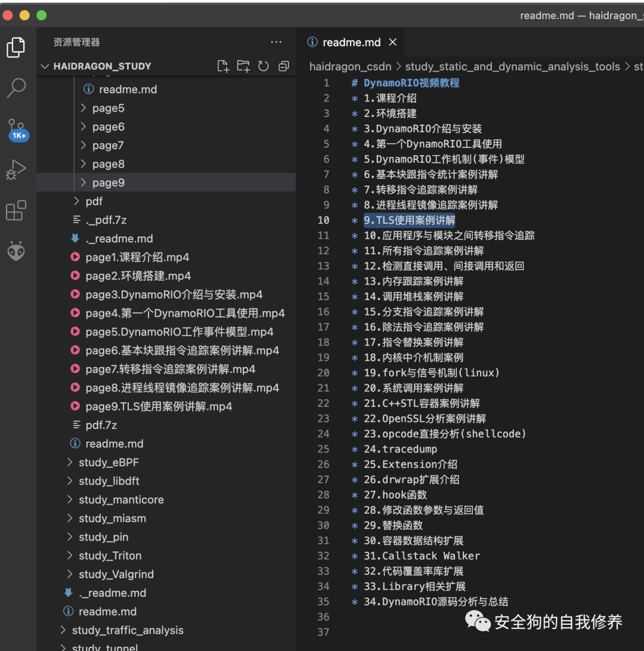This screenshot has height=651, width=644.
Task: Open the PlatformIO alien icon
Action: tap(16, 251)
